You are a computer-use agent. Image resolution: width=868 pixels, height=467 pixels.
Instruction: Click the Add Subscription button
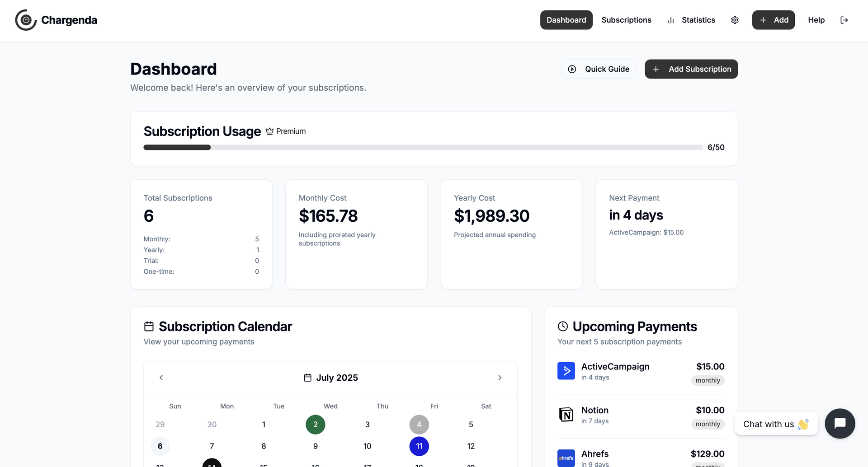click(691, 69)
